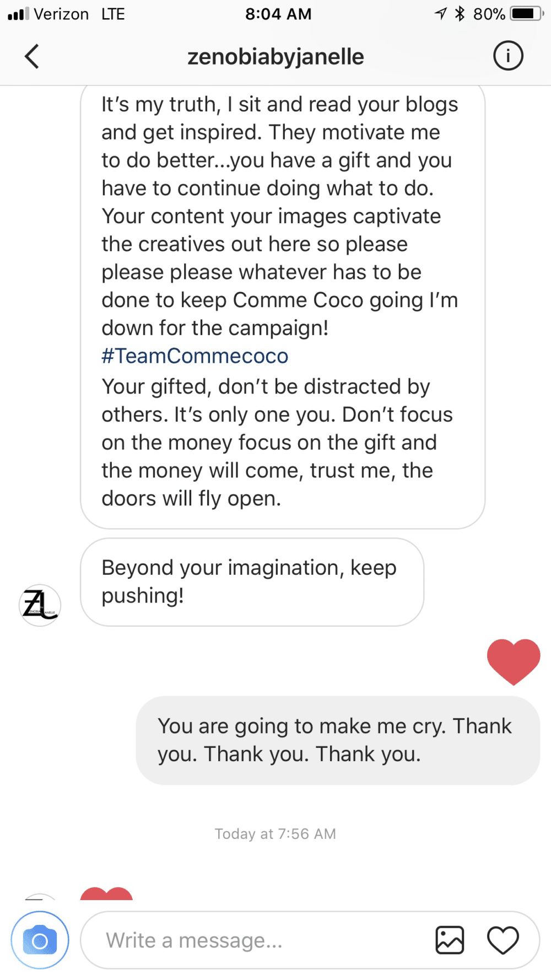Tap the 8:04 AM clock
This screenshot has height=980, width=551.
coord(278,14)
